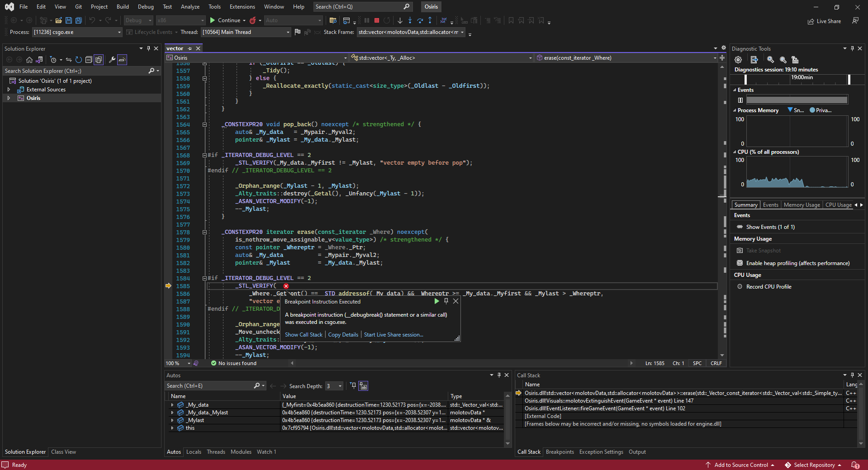Pause the Events track in Diagnostic Tools

click(740, 100)
